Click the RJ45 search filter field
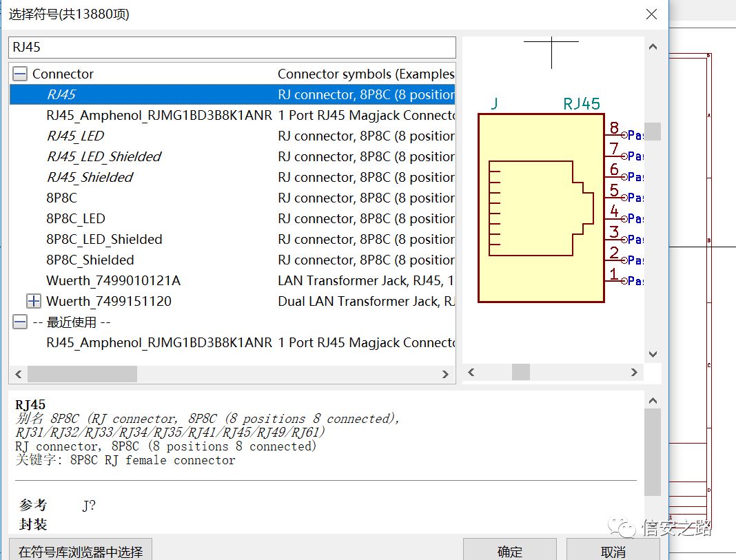Image resolution: width=736 pixels, height=560 pixels. click(232, 48)
